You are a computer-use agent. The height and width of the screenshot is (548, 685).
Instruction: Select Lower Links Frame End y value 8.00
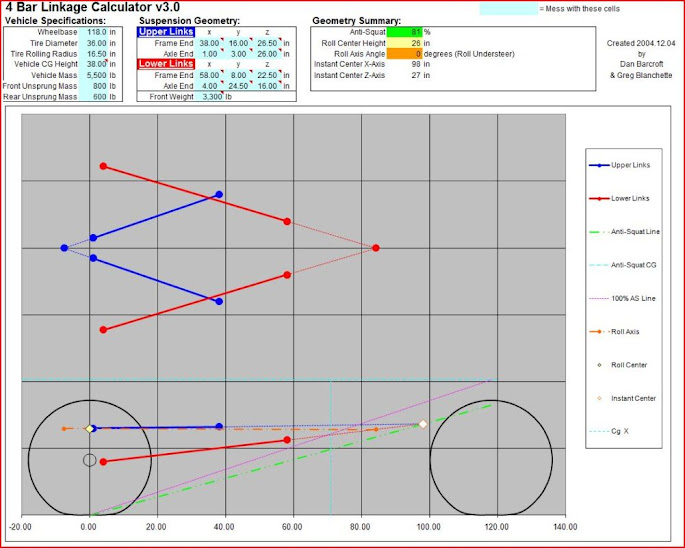coord(239,75)
